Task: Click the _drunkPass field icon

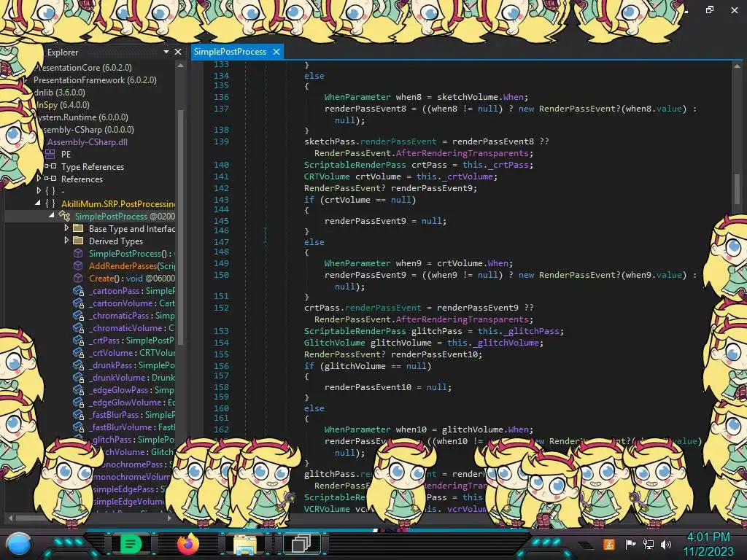Action: point(79,365)
